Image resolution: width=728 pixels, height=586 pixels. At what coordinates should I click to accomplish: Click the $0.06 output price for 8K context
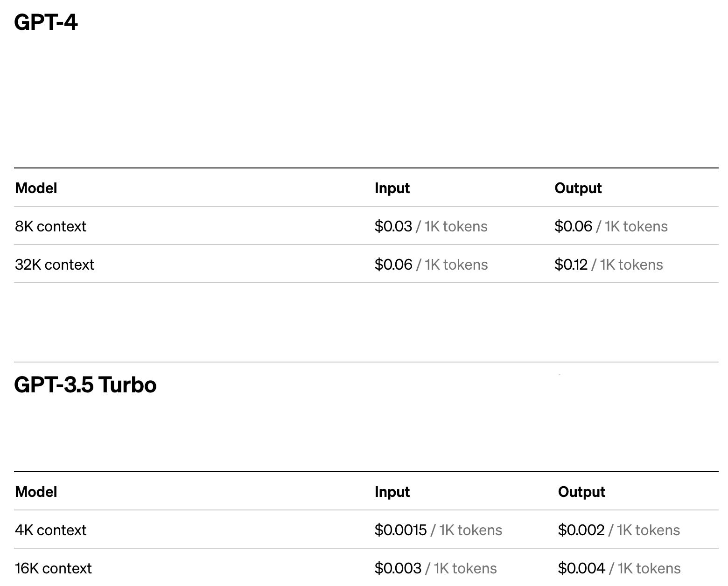click(x=573, y=226)
